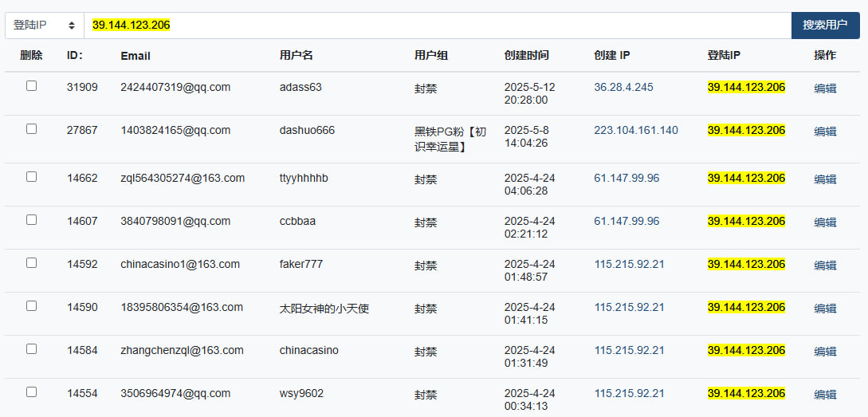Open 编辑 for user 太阳女神的小天使
The width and height of the screenshot is (868, 417).
pos(825,309)
